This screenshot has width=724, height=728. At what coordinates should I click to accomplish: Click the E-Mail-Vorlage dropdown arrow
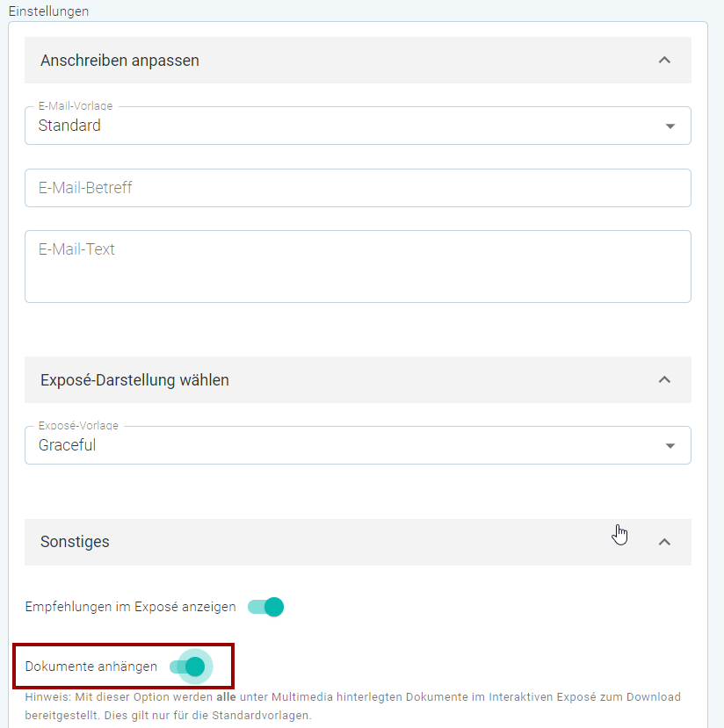coord(670,126)
